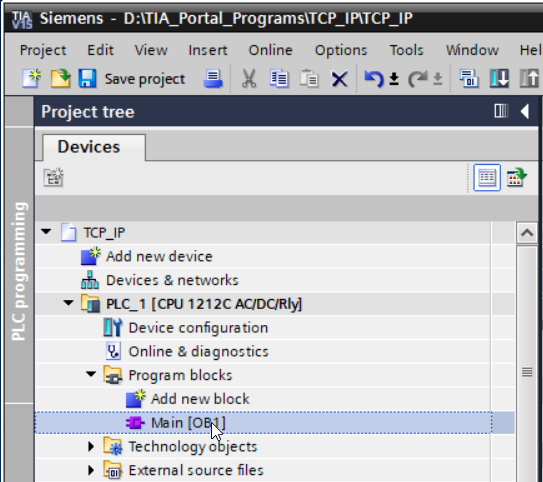Image resolution: width=543 pixels, height=482 pixels.
Task: Click the Print icon in toolbar
Action: 213,79
